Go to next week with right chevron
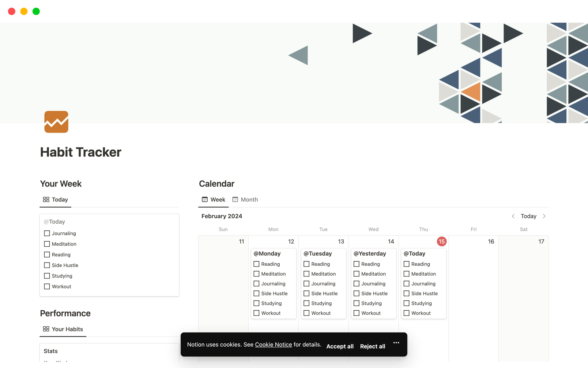 [x=544, y=216]
